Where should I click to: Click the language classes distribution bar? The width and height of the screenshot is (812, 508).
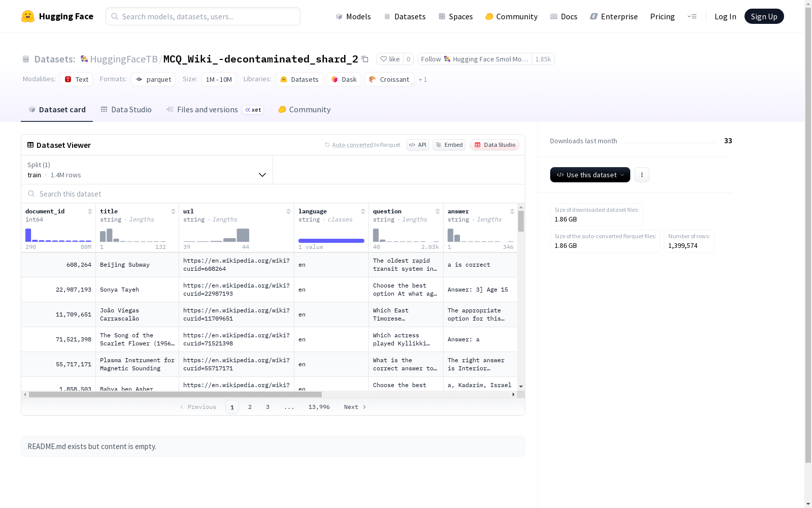click(x=331, y=241)
